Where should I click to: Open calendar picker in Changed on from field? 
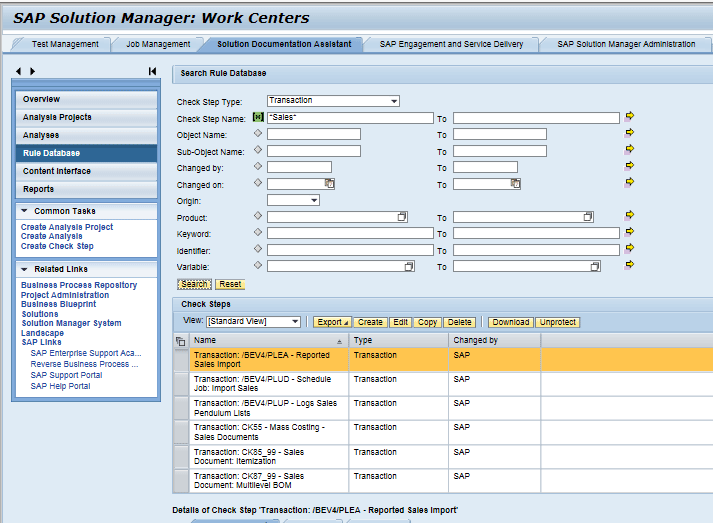click(329, 184)
